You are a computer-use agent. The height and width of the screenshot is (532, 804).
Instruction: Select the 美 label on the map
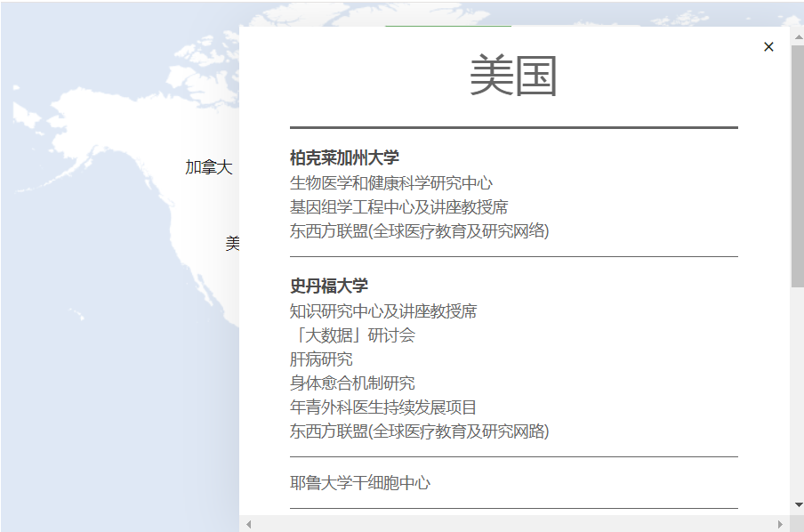[x=233, y=243]
